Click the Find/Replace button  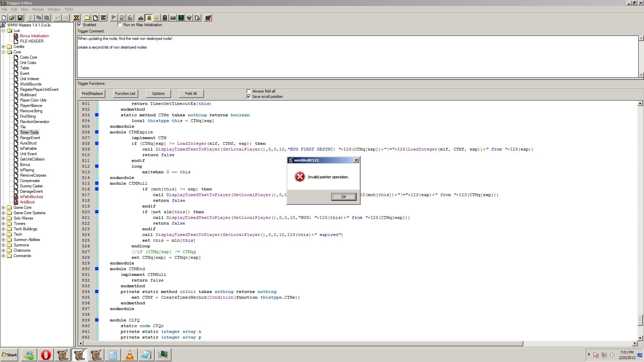(92, 94)
